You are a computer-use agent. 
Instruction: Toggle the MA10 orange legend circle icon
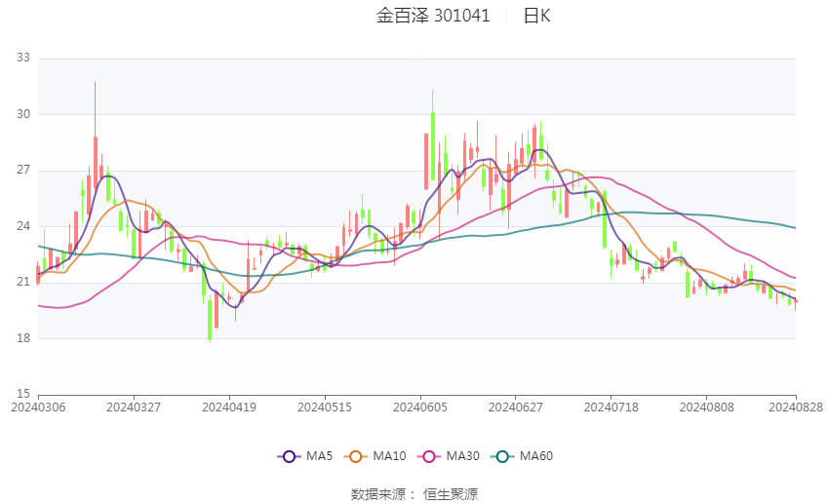(x=356, y=456)
